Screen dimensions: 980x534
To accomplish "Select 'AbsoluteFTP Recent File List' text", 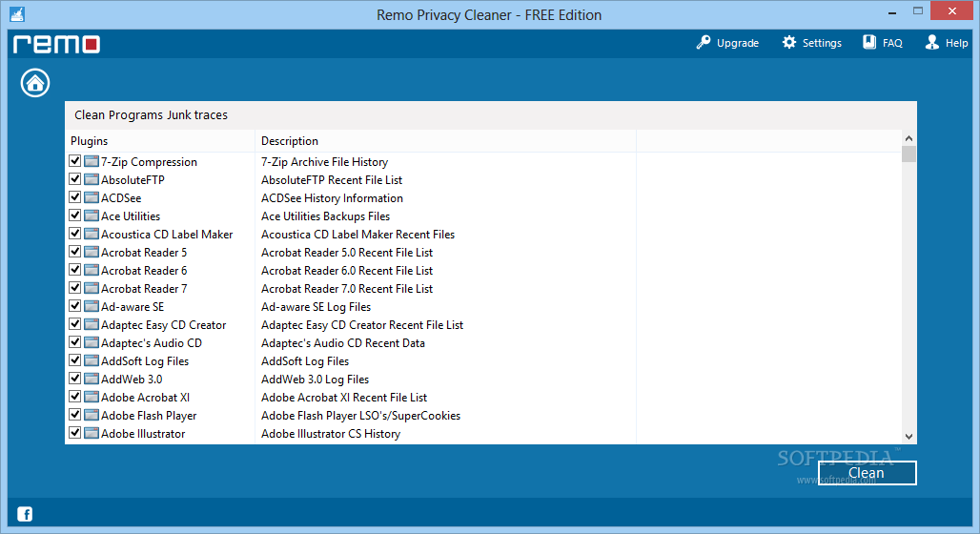I will coord(332,180).
